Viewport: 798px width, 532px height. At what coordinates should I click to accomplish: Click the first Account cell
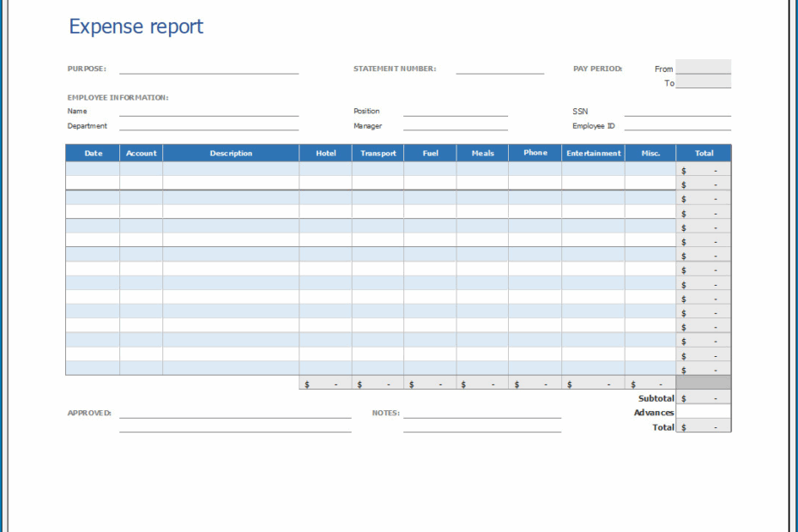[x=139, y=168]
